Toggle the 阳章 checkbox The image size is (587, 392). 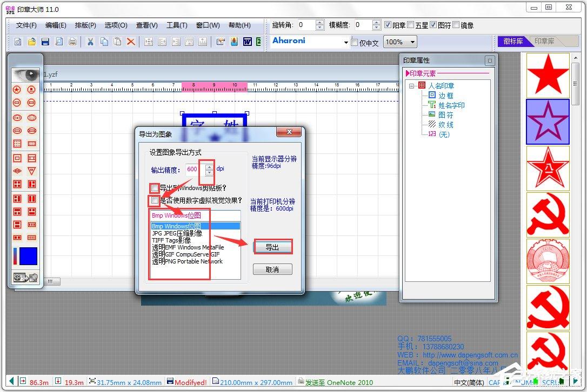pos(388,25)
